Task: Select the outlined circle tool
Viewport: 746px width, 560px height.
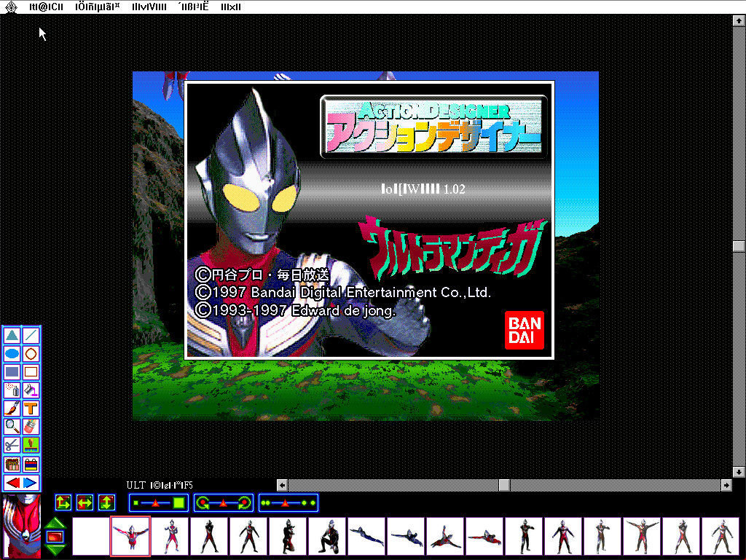Action: (x=31, y=354)
